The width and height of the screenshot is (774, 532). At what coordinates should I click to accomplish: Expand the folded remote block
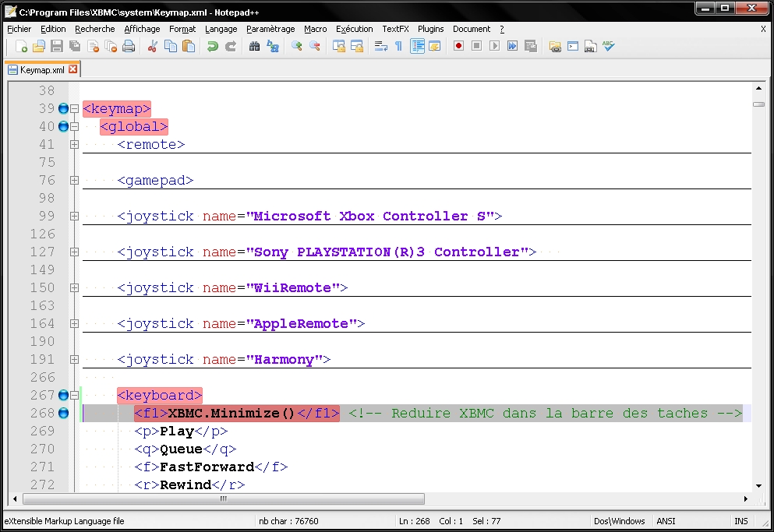pos(74,145)
